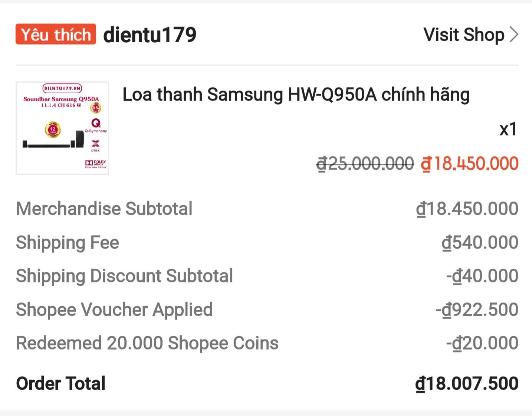This screenshot has height=416, width=532.
Task: Tap the orange ₫18.450.000 sale price
Action: tap(469, 164)
